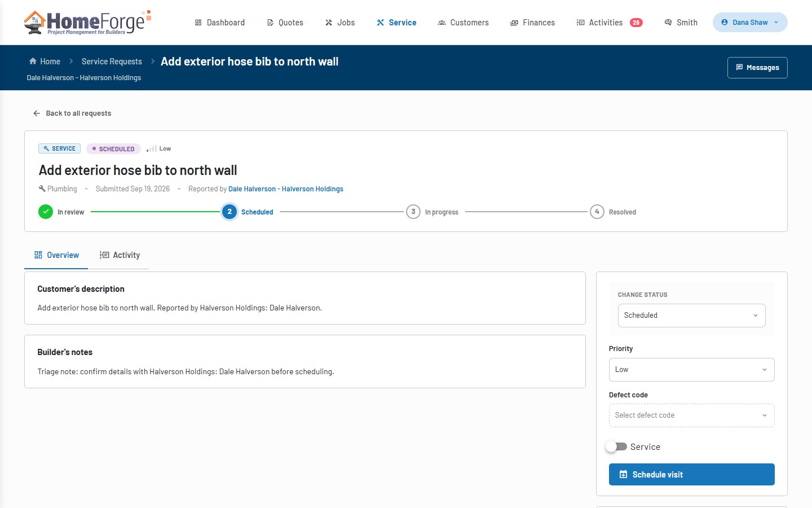Follow the Back to all requests link

click(x=72, y=113)
